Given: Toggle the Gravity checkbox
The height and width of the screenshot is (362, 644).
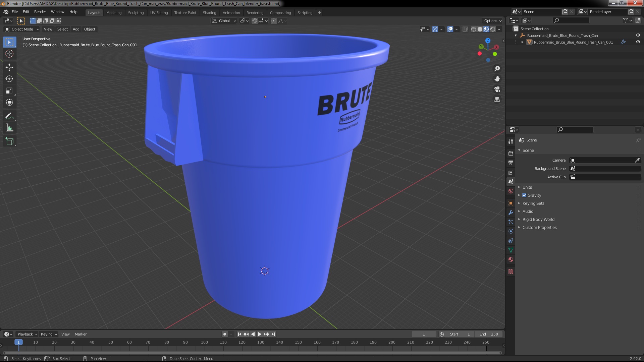Looking at the screenshot, I should click(x=524, y=195).
